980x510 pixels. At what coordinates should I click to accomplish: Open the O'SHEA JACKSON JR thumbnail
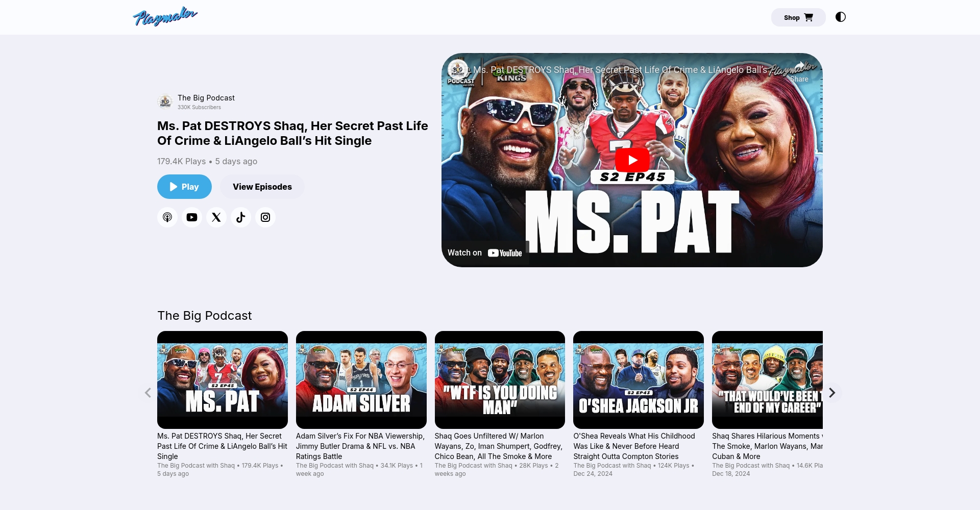(x=639, y=380)
